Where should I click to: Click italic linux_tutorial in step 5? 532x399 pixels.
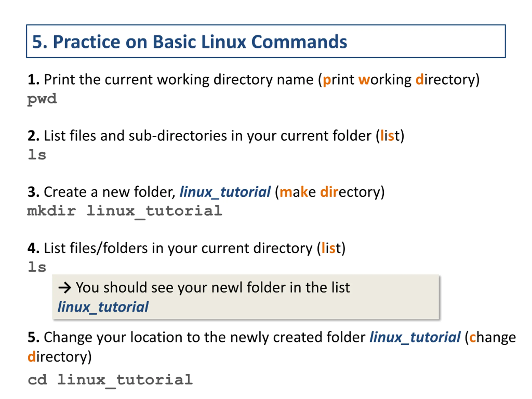coord(415,337)
